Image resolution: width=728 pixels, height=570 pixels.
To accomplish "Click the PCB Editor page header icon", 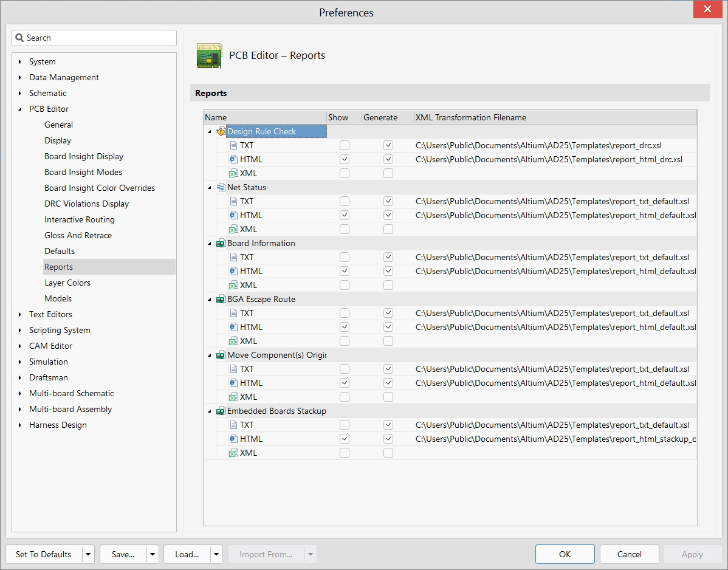I will 210,56.
